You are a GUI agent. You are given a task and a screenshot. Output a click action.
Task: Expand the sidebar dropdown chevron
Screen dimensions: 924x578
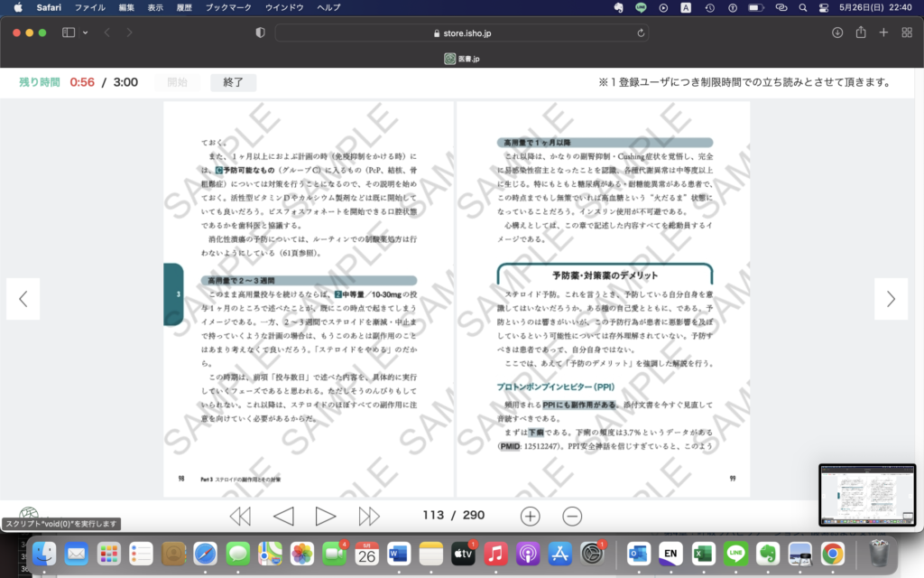[x=86, y=33]
